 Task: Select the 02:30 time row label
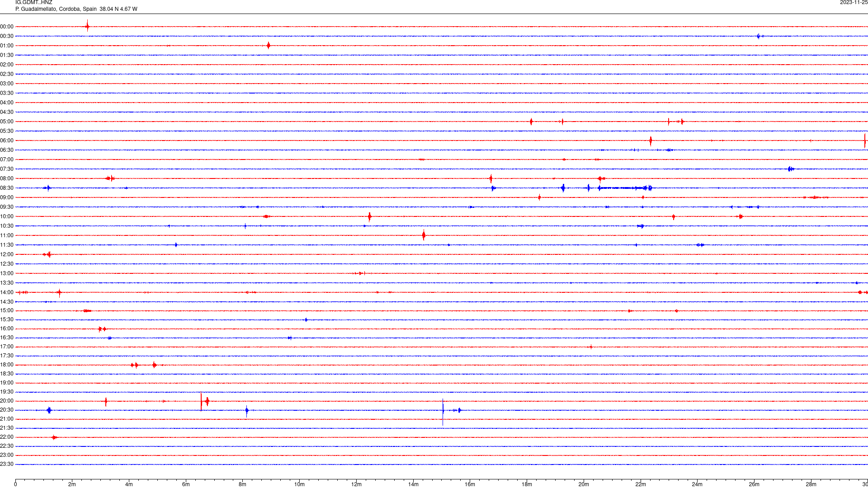tap(7, 74)
